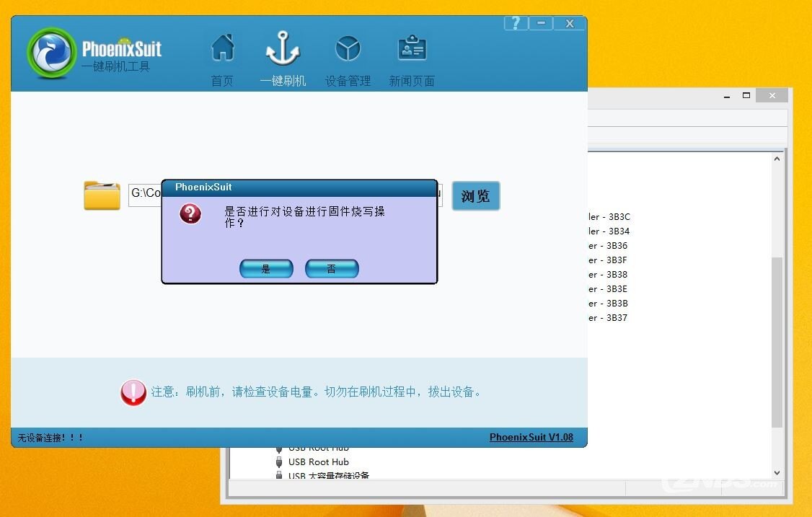Viewport: 812px width, 517px height.
Task: Select the 3B3B entry in the background window
Action: tap(608, 304)
